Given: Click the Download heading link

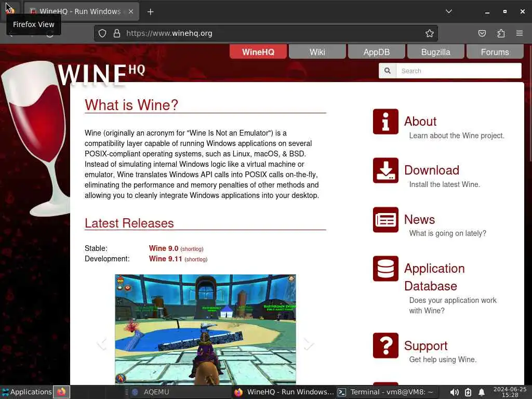Looking at the screenshot, I should click(432, 170).
